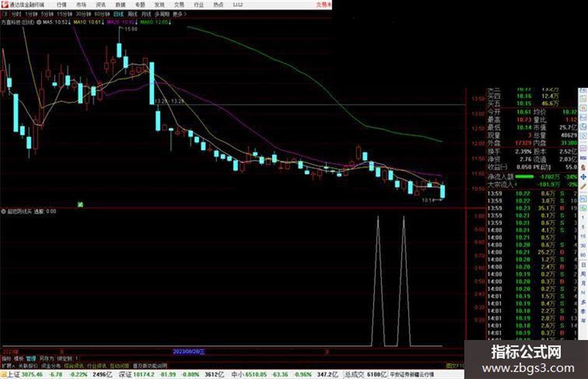Select the 5分钟 period tab

tap(47, 14)
